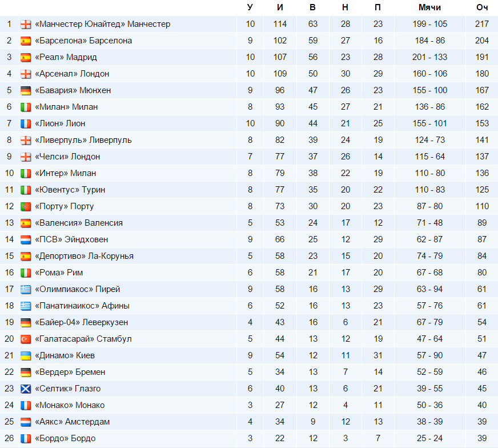Viewport: 498px width, 448px height.
Task: Click the Netherlands flag next to ПСВ Эйндховен
Action: tap(26, 240)
